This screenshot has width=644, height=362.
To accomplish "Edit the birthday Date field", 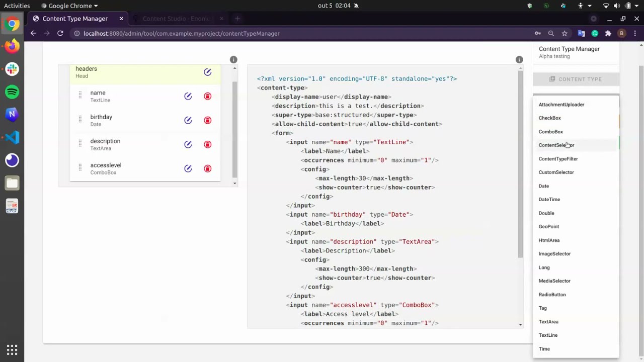I will [x=188, y=120].
